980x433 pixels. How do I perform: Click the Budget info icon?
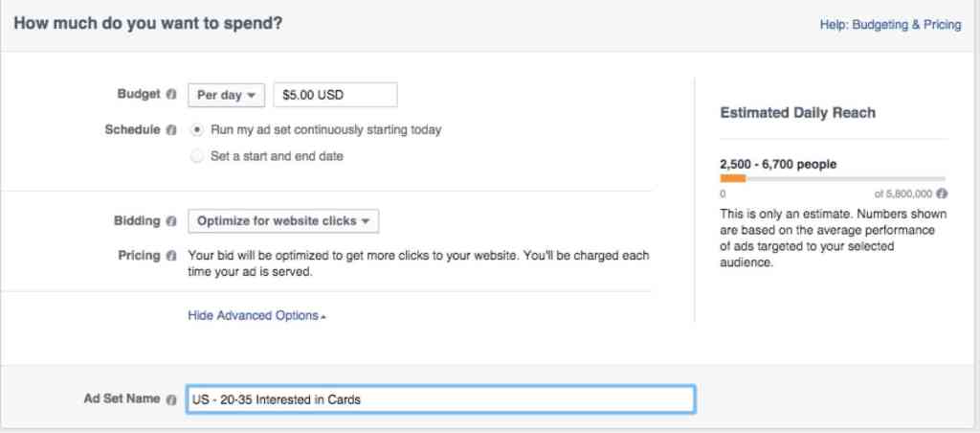pyautogui.click(x=171, y=95)
